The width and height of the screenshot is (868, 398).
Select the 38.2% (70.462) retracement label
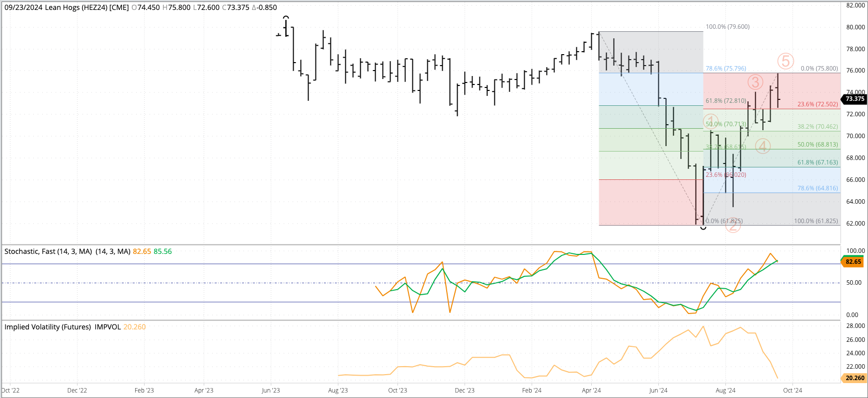tap(817, 127)
